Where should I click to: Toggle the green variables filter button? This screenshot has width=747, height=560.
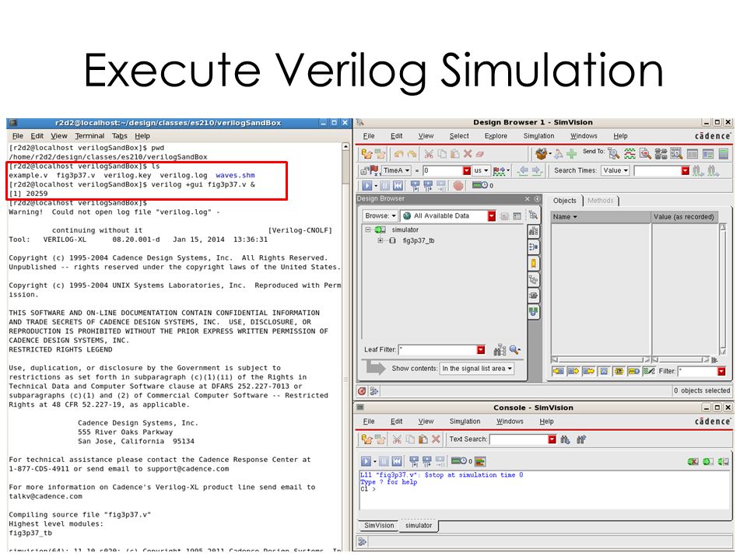point(649,371)
